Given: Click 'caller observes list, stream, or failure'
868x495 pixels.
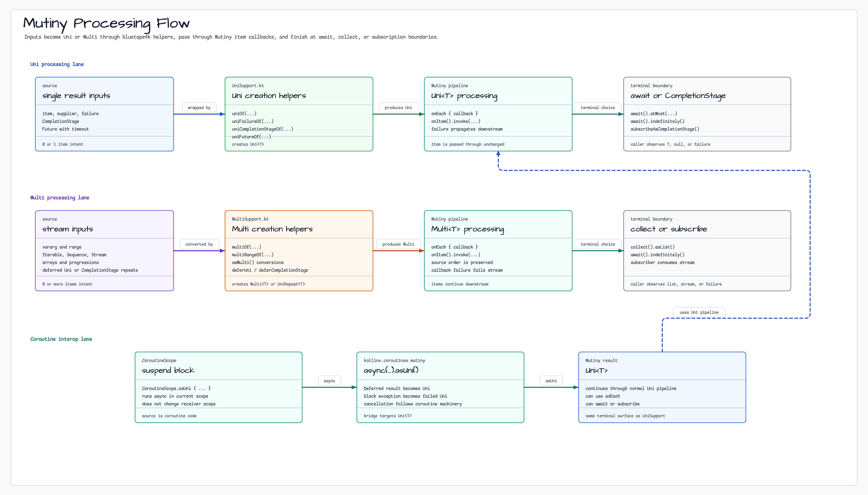Looking at the screenshot, I should (x=676, y=284).
